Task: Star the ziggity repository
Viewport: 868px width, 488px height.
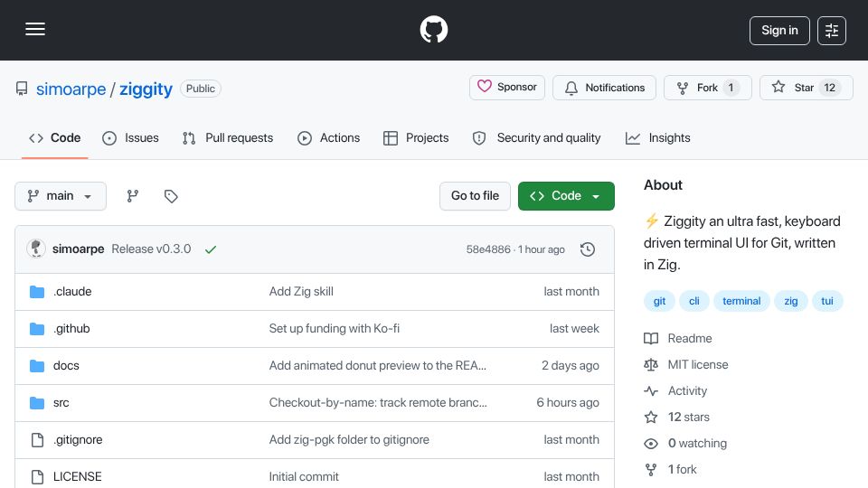Action: (806, 88)
